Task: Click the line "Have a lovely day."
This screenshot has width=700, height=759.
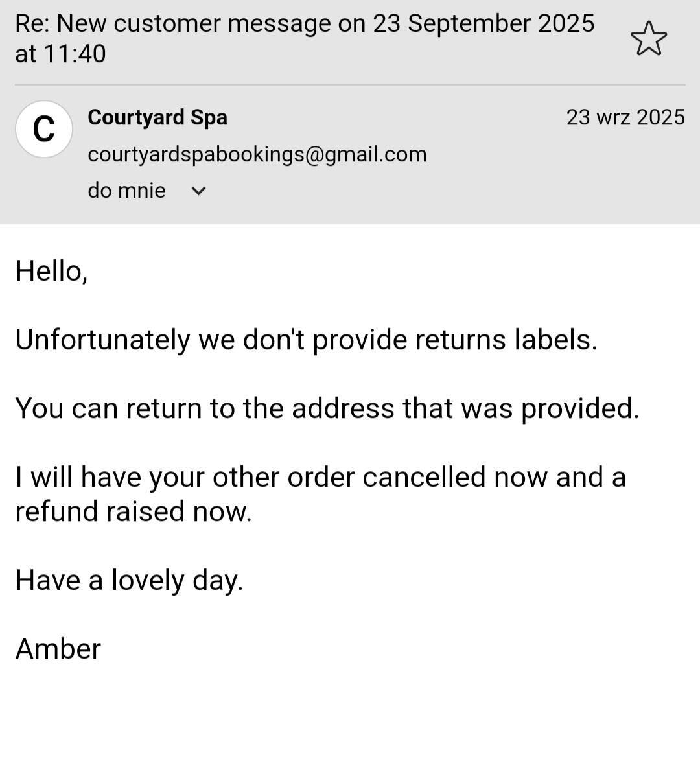Action: (129, 580)
